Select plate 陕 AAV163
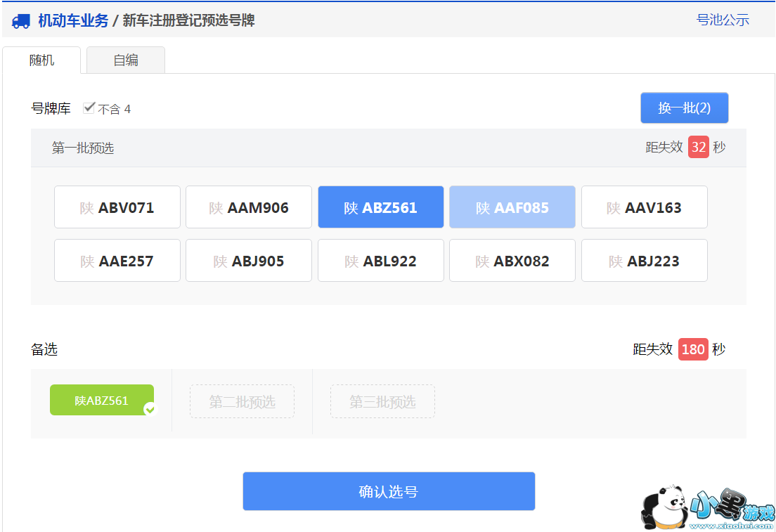The image size is (776, 532). tap(645, 207)
